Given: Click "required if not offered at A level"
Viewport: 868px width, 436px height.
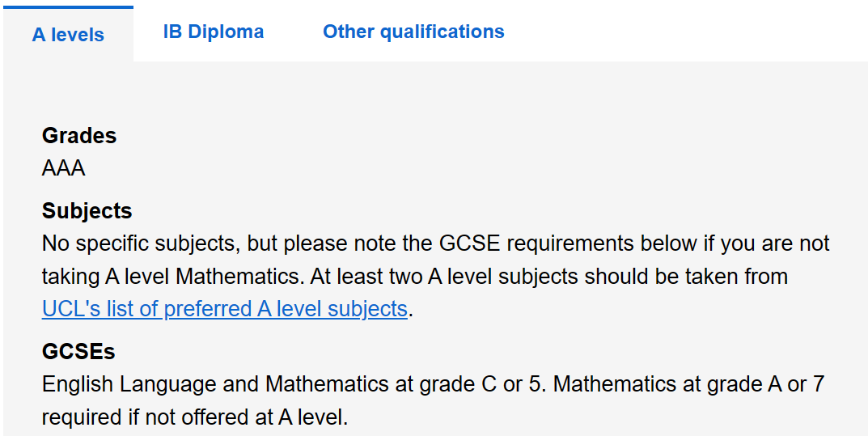Looking at the screenshot, I should [x=194, y=418].
